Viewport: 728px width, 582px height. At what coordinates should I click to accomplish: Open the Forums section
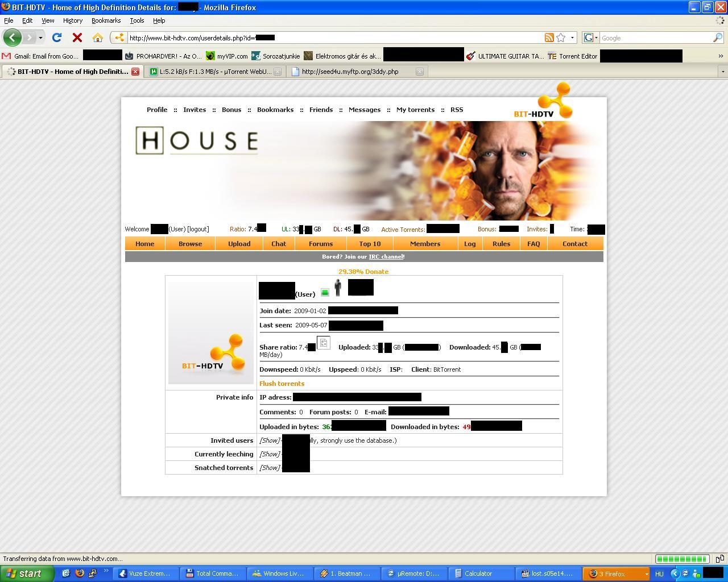[321, 244]
